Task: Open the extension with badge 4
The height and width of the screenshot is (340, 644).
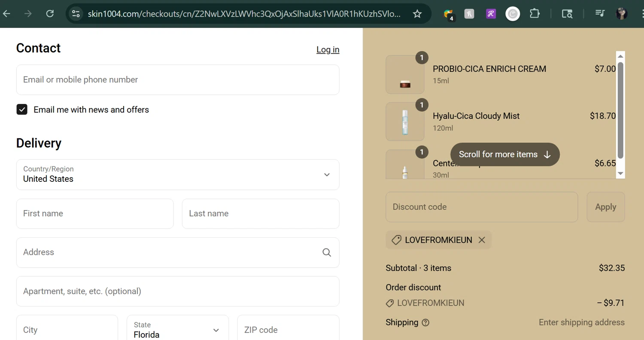Action: pyautogui.click(x=449, y=14)
